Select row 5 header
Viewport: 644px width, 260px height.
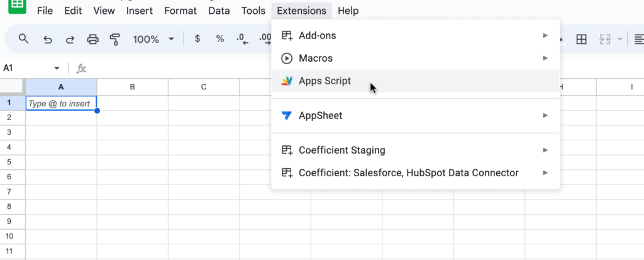[13, 162]
